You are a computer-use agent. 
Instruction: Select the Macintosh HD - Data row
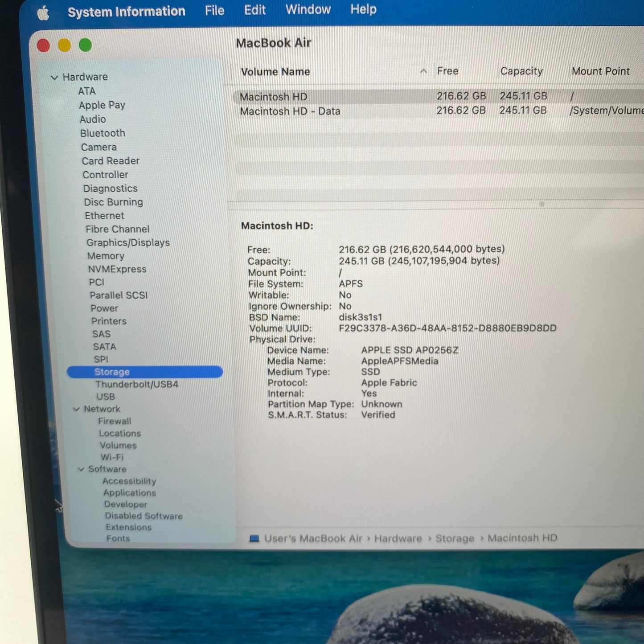point(438,111)
